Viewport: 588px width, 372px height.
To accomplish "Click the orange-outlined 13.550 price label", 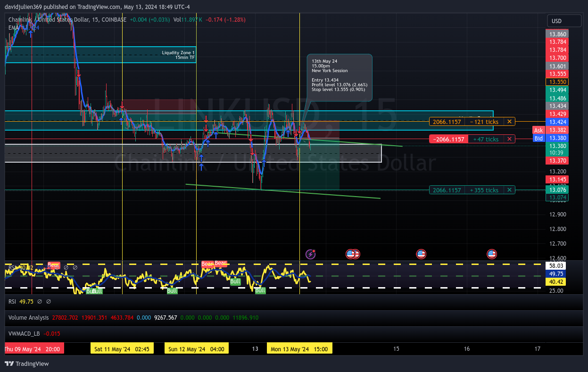I will click(x=557, y=82).
